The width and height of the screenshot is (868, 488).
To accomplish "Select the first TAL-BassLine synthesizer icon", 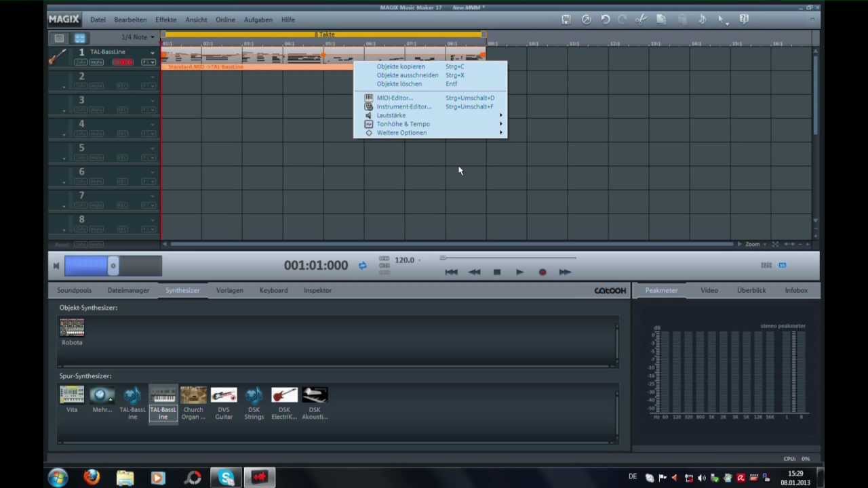I will pos(133,394).
